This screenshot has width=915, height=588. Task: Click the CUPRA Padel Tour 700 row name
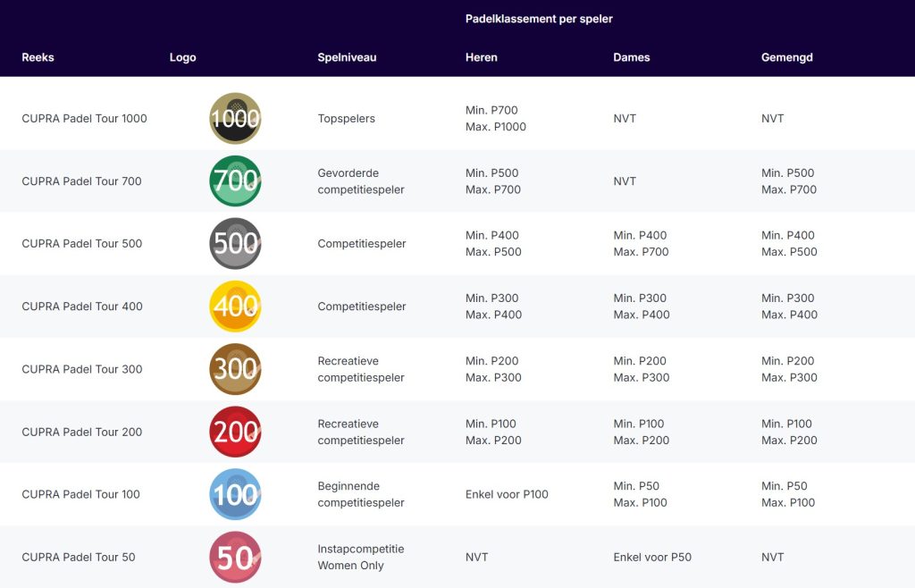click(x=81, y=181)
